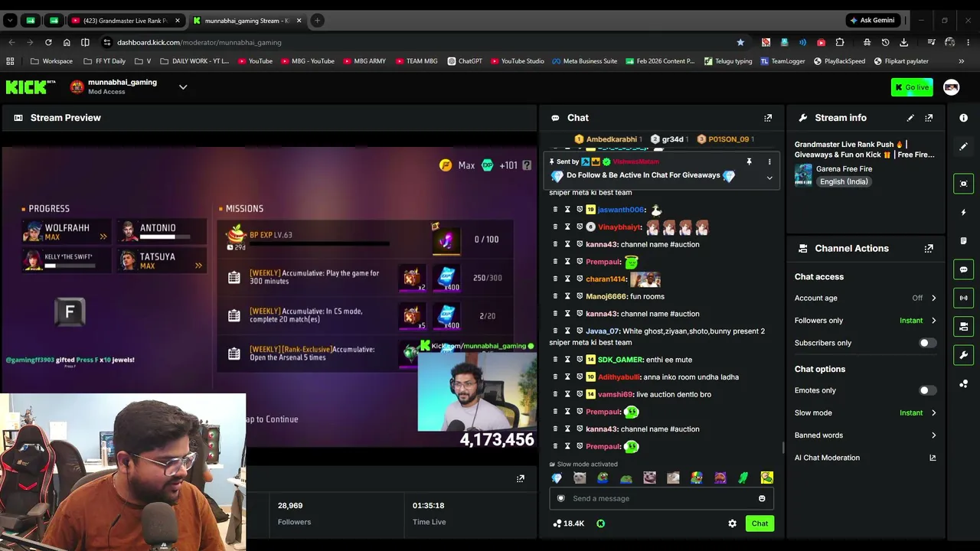
Task: Ban vamshi69 using the shield icon
Action: tap(580, 394)
